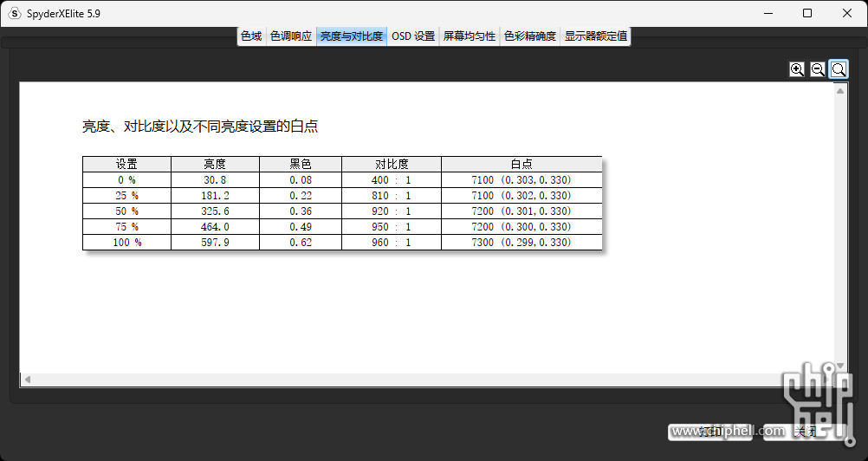The width and height of the screenshot is (868, 461).
Task: Open the 显示器额定值 tab
Action: 596,36
